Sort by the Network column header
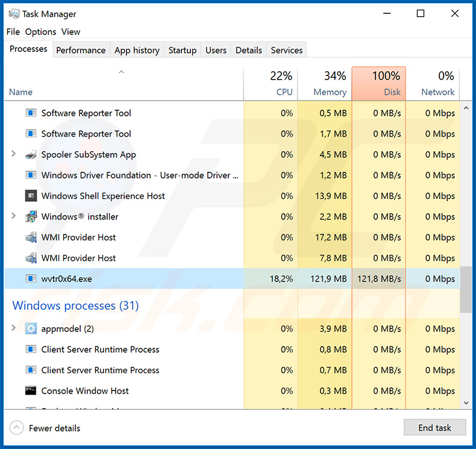 coord(433,84)
